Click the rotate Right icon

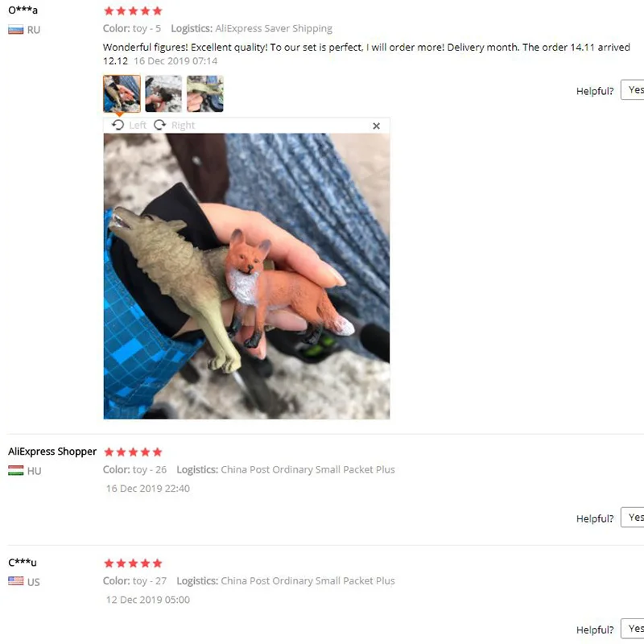pos(159,125)
